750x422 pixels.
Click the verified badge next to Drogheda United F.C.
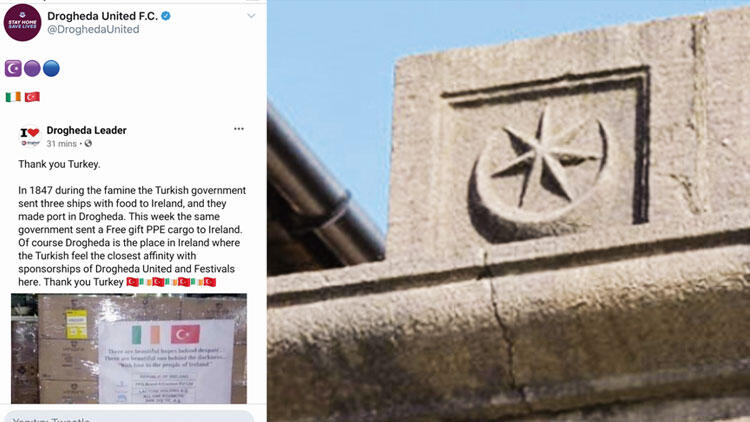click(166, 16)
